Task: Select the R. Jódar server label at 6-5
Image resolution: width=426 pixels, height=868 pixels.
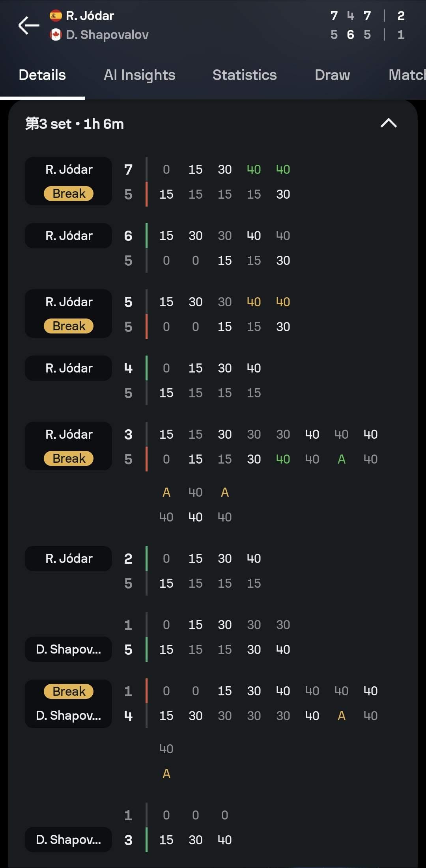Action: click(69, 236)
